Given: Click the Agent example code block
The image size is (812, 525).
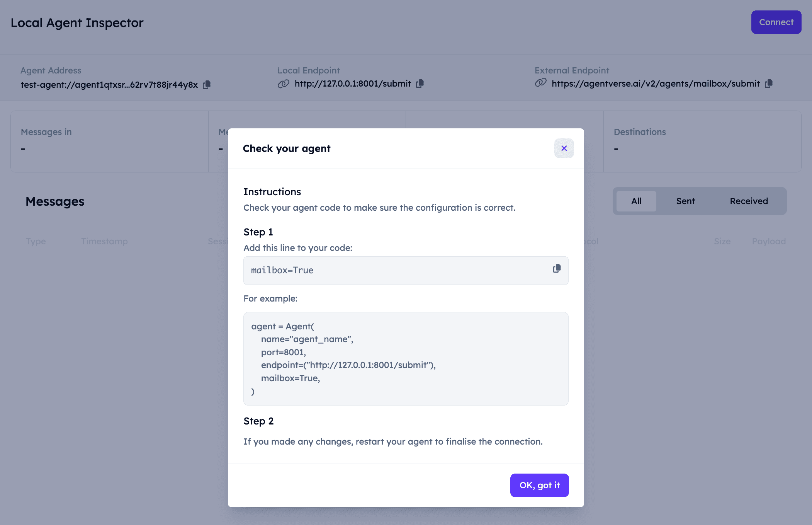Looking at the screenshot, I should (406, 358).
